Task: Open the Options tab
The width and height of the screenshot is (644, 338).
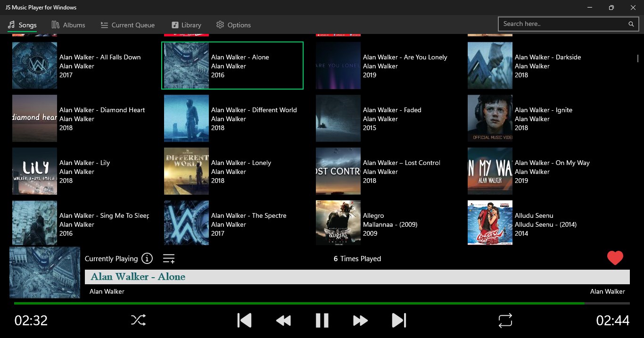Action: click(233, 25)
